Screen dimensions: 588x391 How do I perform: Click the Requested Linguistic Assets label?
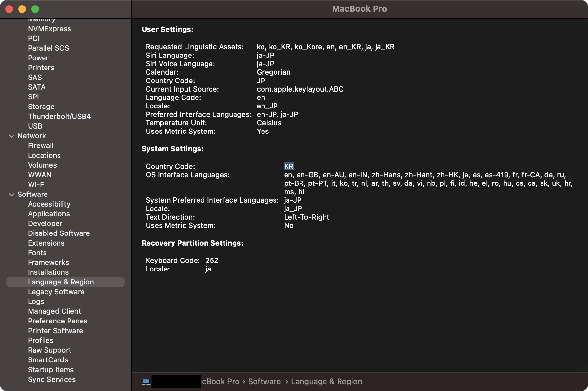pos(195,47)
